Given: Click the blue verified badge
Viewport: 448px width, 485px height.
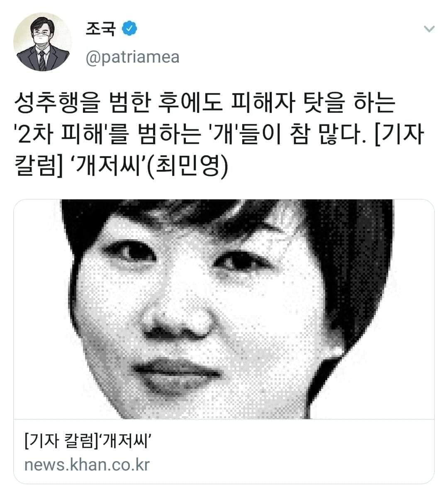Looking at the screenshot, I should click(129, 29).
